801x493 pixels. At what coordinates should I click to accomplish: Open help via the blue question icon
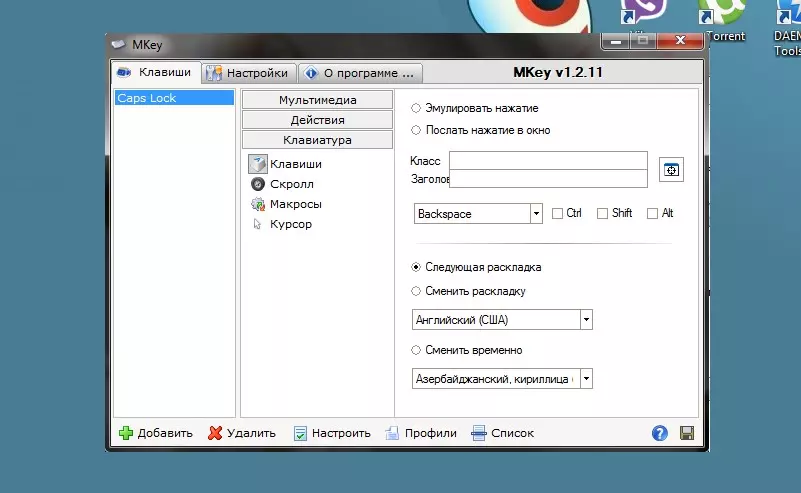tap(660, 433)
